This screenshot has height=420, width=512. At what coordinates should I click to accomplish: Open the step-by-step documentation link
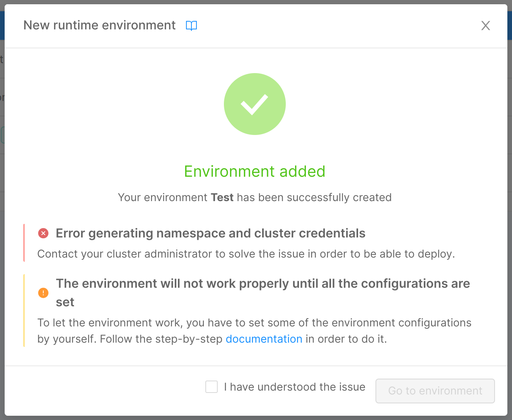pos(264,339)
